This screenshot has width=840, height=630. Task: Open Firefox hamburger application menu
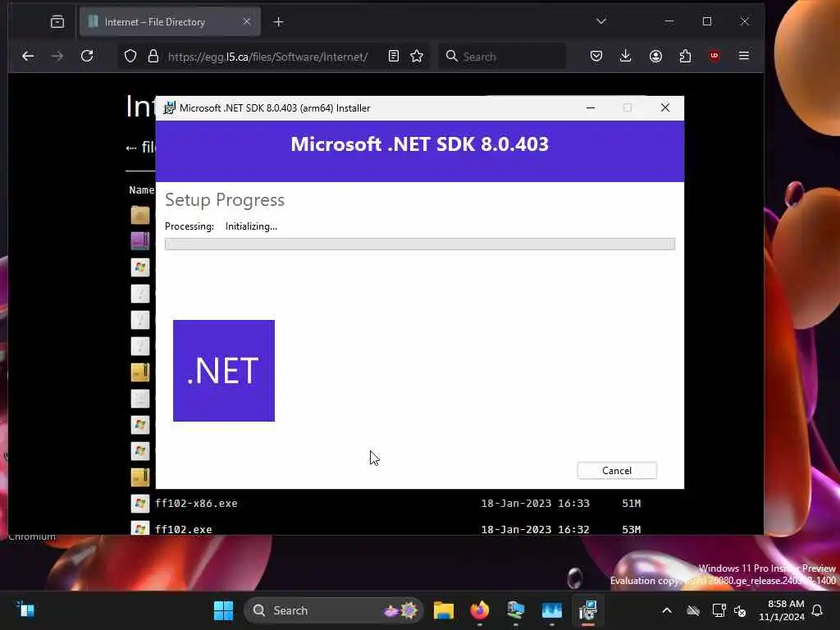tap(743, 57)
